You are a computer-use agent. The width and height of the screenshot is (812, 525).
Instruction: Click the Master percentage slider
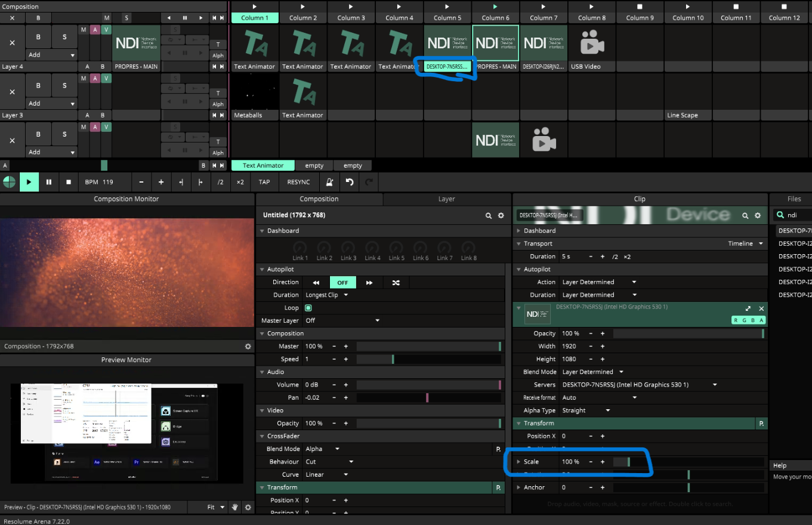[430, 346]
